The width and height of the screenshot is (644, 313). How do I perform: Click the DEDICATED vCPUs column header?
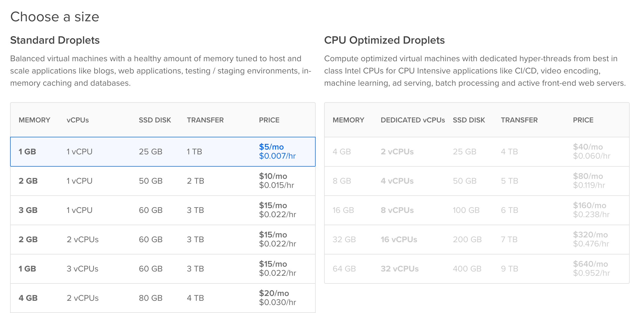[x=412, y=120]
